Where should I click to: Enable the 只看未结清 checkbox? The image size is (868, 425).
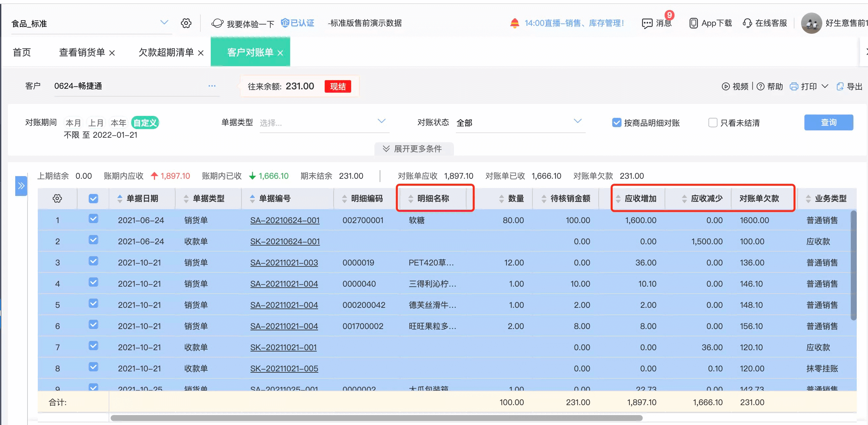[713, 122]
